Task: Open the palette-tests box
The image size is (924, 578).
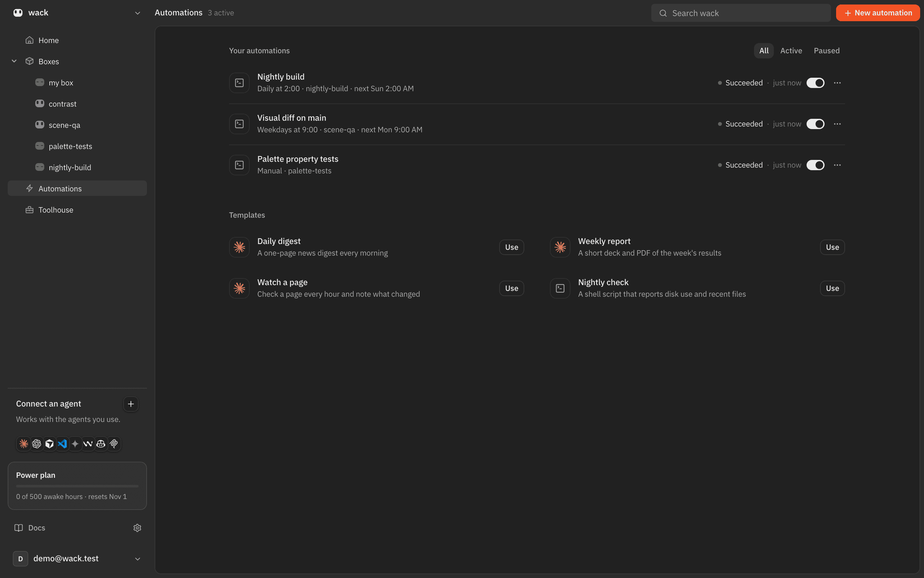Action: pyautogui.click(x=77, y=146)
